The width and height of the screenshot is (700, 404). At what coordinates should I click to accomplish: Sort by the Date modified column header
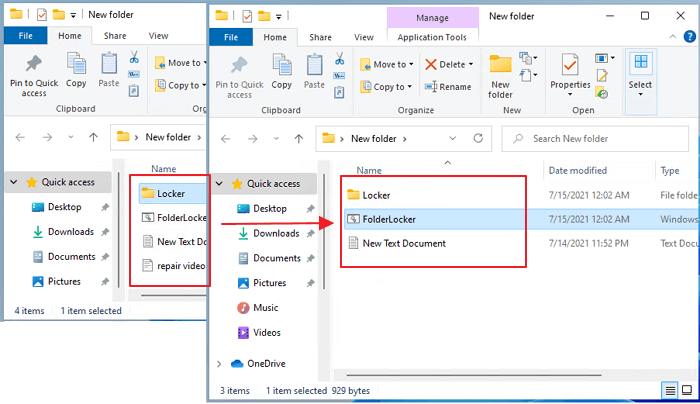point(577,171)
